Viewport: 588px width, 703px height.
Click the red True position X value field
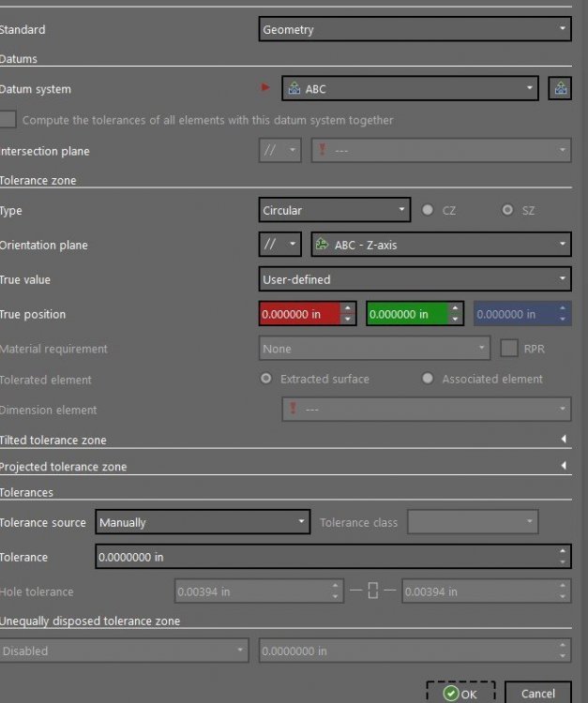pyautogui.click(x=299, y=314)
